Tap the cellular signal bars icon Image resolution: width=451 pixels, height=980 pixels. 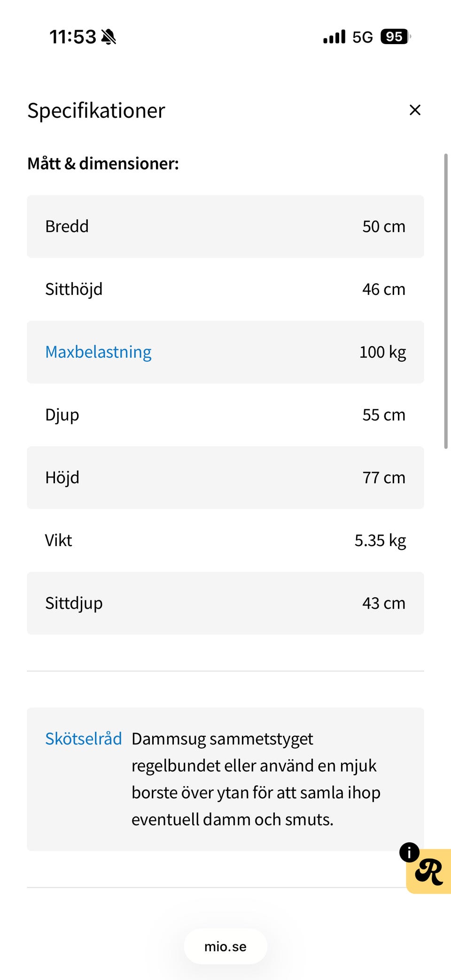click(334, 37)
